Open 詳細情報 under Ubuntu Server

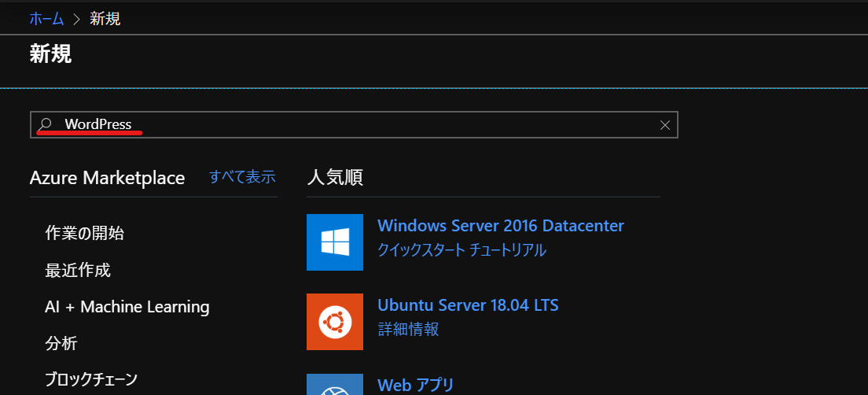(408, 329)
